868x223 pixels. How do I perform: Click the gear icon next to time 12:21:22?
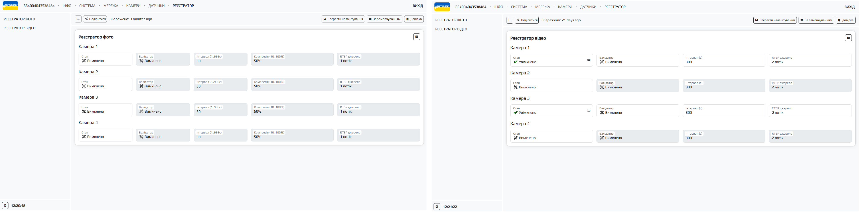437,207
